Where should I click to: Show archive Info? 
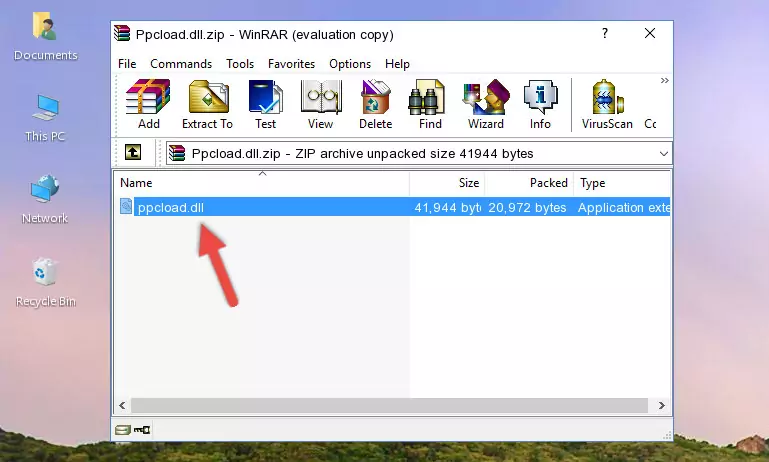[x=540, y=104]
